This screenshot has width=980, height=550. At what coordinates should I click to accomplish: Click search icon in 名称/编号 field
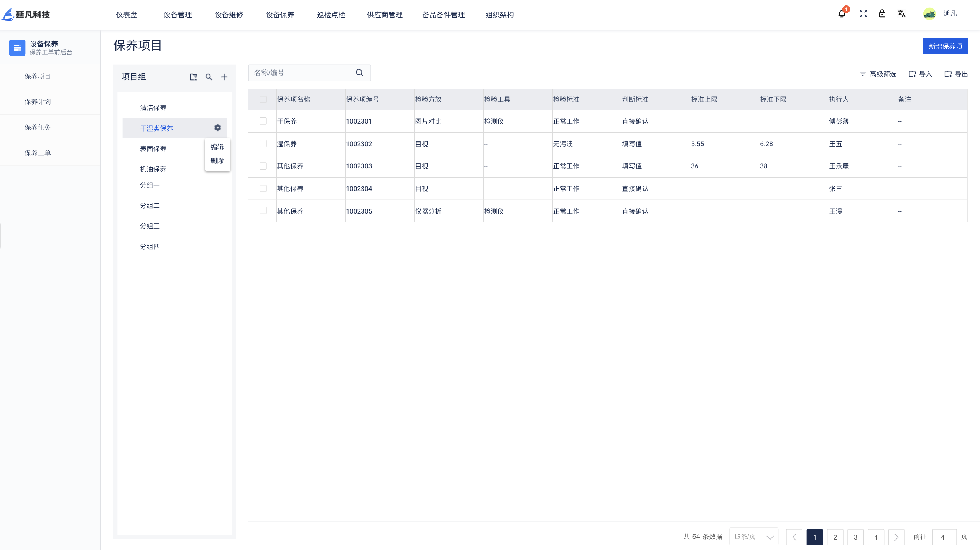(x=359, y=73)
